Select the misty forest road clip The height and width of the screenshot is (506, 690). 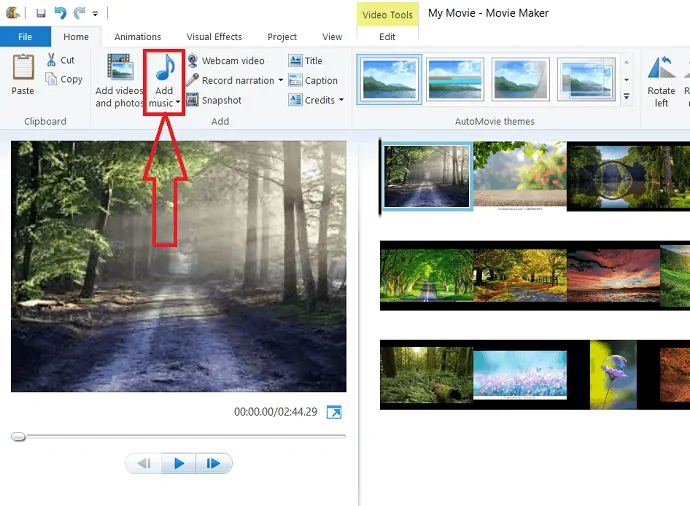point(426,176)
